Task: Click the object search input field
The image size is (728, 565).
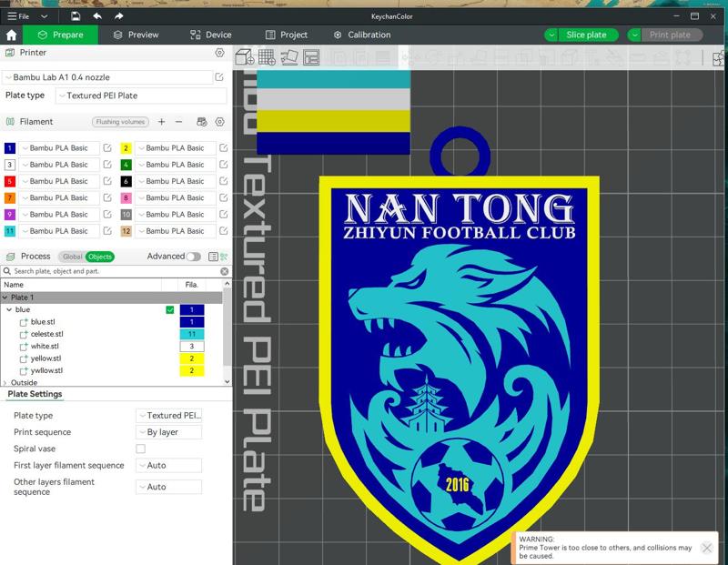Action: 116,271
